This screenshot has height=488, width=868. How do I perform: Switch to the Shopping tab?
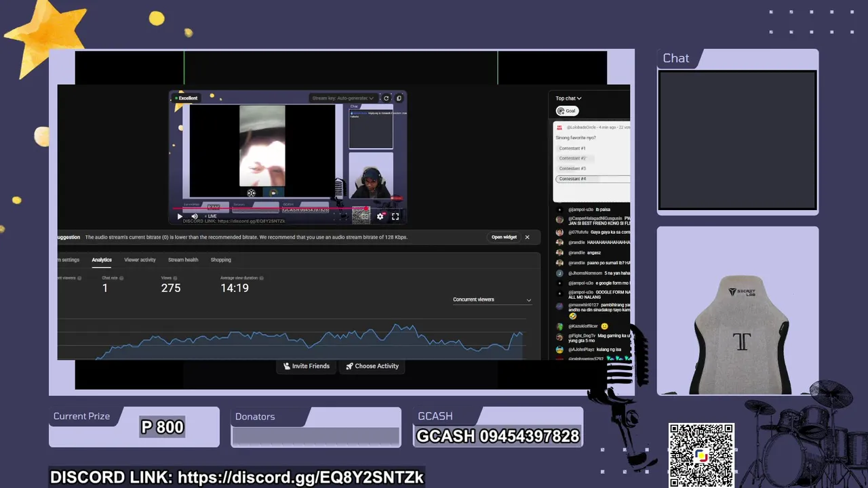[220, 260]
